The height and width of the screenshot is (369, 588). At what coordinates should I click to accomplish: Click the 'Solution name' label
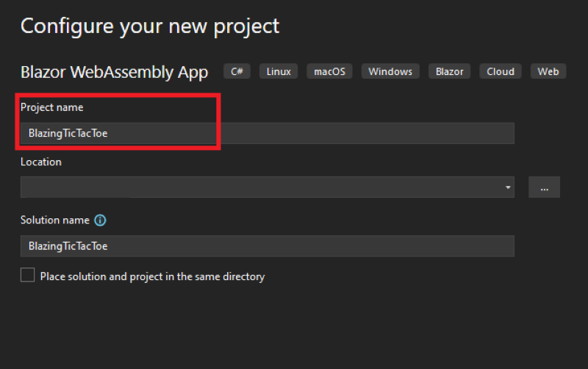(55, 220)
